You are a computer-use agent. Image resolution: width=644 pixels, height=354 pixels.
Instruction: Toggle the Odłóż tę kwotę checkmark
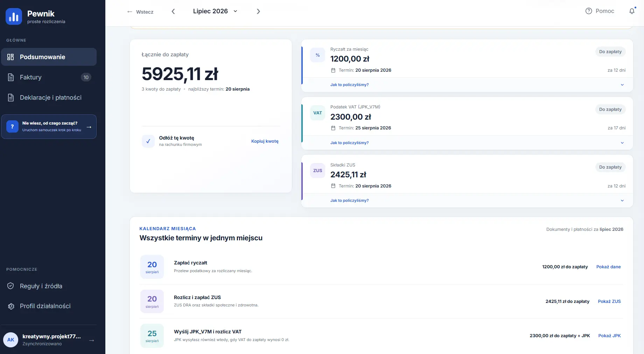pyautogui.click(x=148, y=141)
